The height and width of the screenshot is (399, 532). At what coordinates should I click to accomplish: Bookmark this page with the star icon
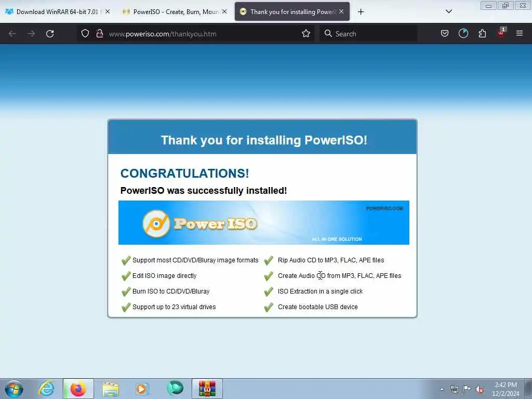306,34
